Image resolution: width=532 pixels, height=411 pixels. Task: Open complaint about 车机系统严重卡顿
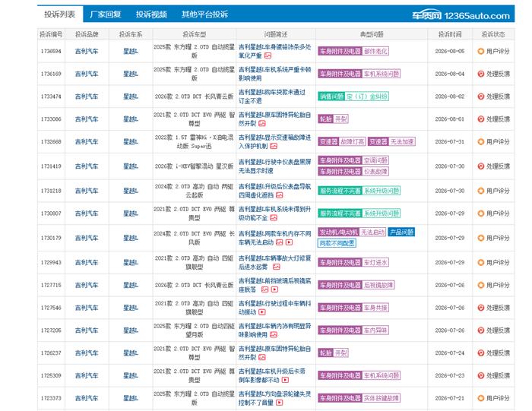(274, 74)
